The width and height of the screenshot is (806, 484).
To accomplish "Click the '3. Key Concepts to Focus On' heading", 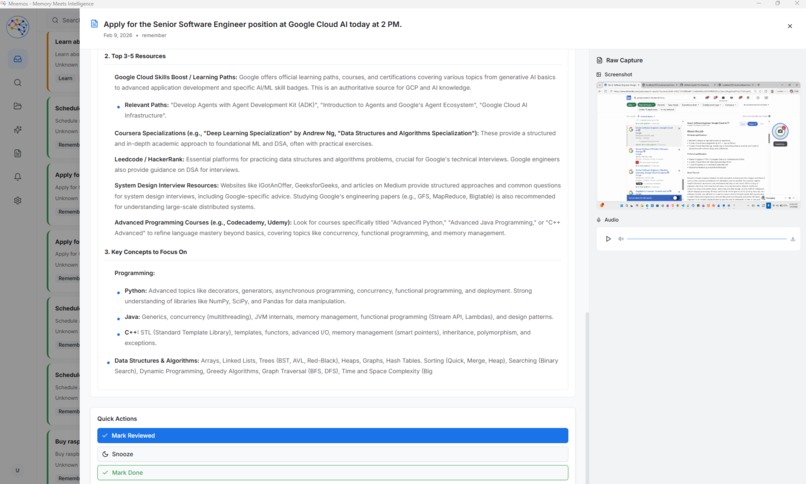I will click(146, 252).
